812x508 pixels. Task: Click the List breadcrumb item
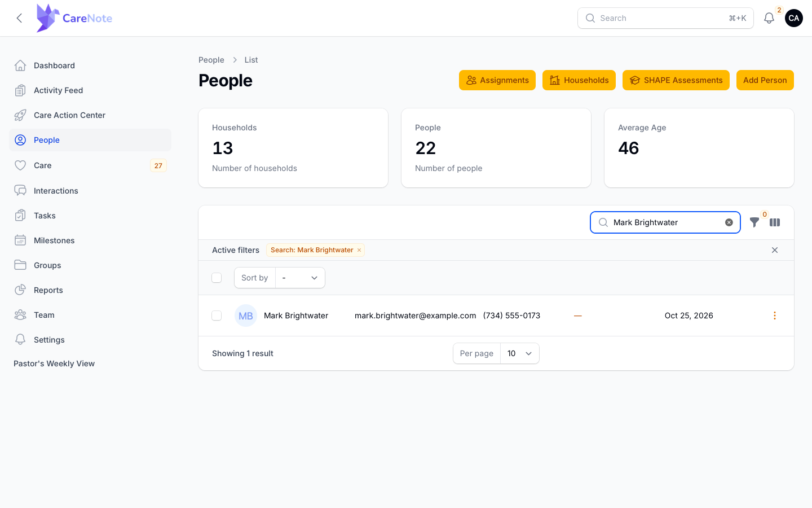click(251, 60)
